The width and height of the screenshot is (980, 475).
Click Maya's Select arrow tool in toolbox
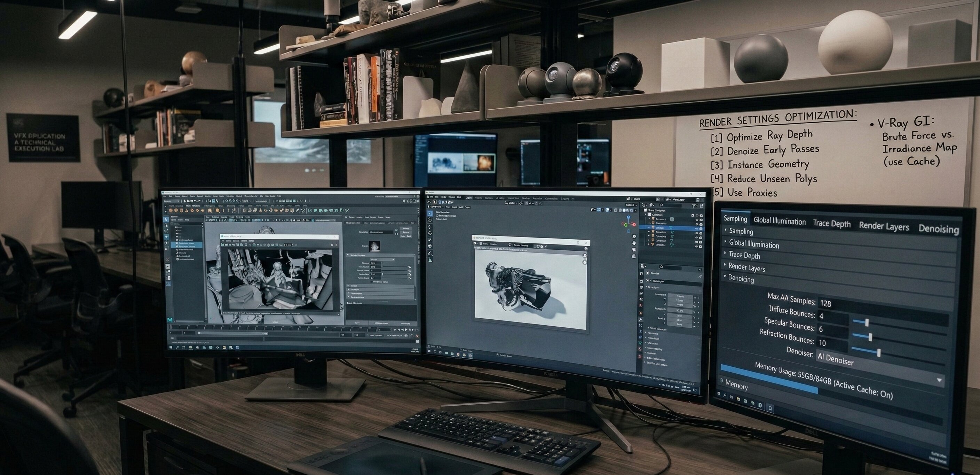(x=166, y=220)
